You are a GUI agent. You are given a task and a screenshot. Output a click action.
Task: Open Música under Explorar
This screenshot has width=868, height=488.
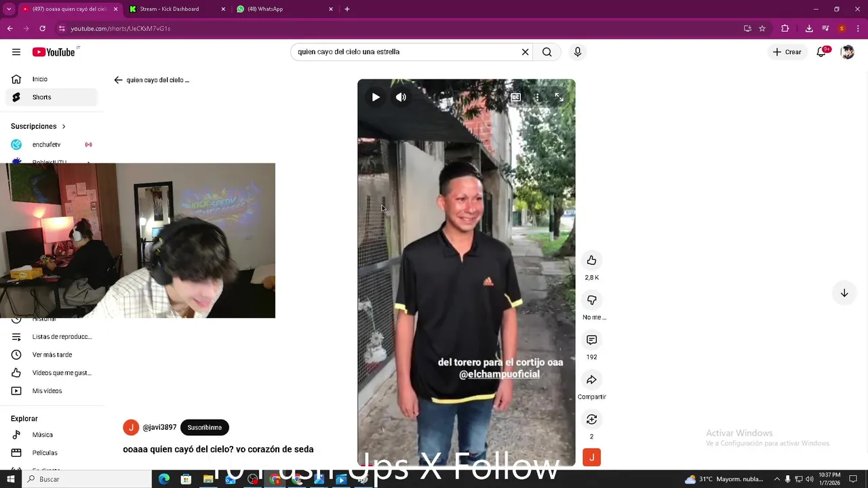(52, 434)
